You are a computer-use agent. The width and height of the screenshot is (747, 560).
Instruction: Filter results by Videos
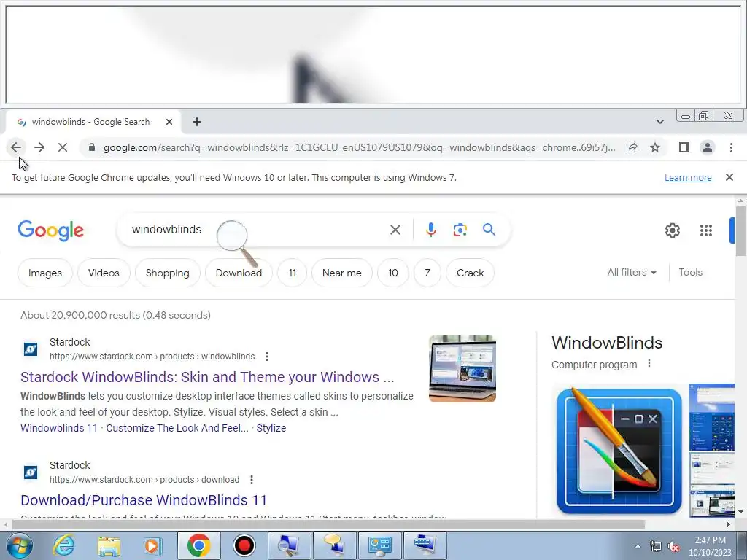[x=104, y=273]
